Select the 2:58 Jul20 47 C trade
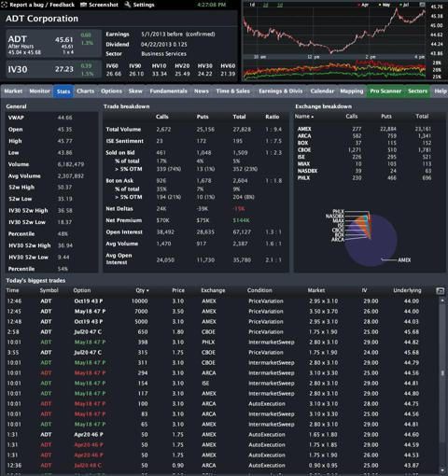448x476 pixels. pyautogui.click(x=221, y=332)
